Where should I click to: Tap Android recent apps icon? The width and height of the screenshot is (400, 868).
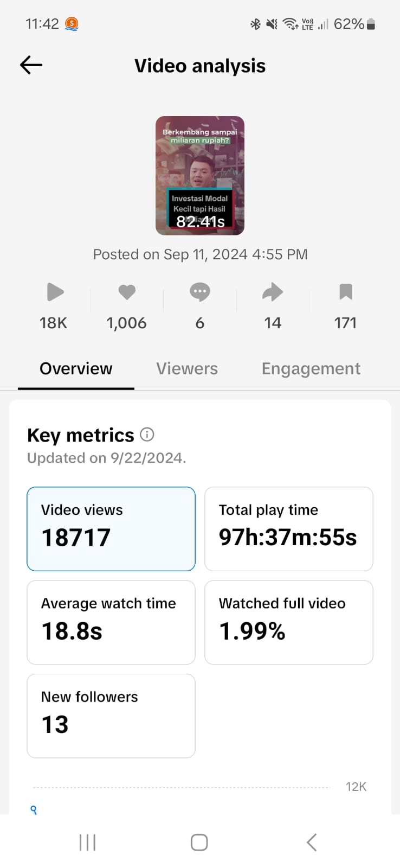click(x=87, y=843)
